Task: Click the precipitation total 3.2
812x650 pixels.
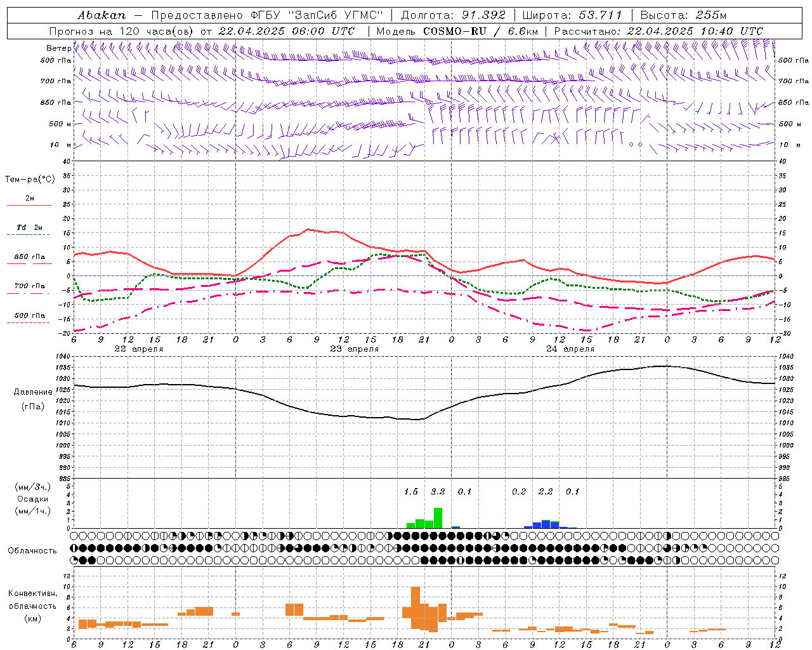Action: [438, 492]
